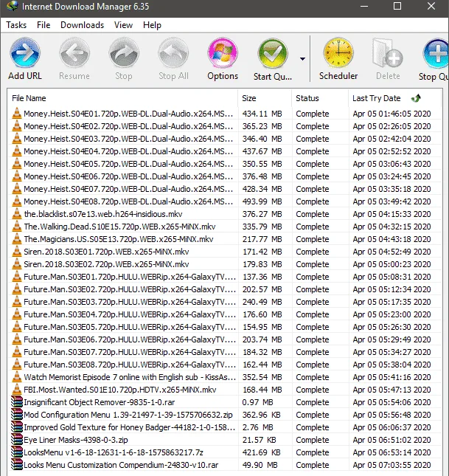Click the 362.96 KB size cell
Screen dimensions: 449x476
pos(261,415)
